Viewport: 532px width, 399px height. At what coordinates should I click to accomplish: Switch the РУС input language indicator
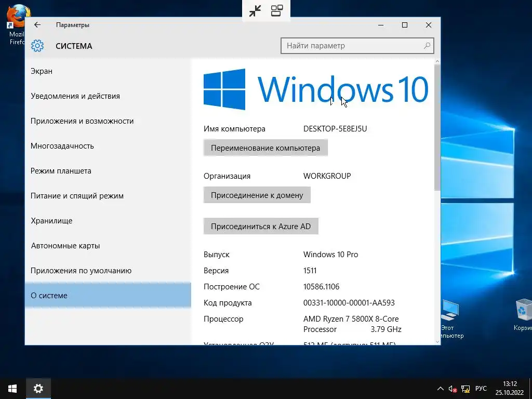click(x=481, y=389)
